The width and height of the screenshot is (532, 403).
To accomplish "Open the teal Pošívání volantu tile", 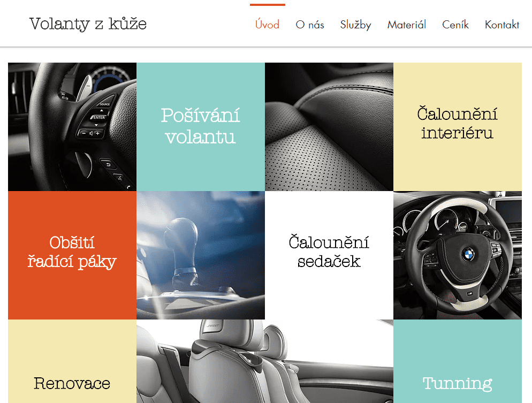I will point(201,127).
